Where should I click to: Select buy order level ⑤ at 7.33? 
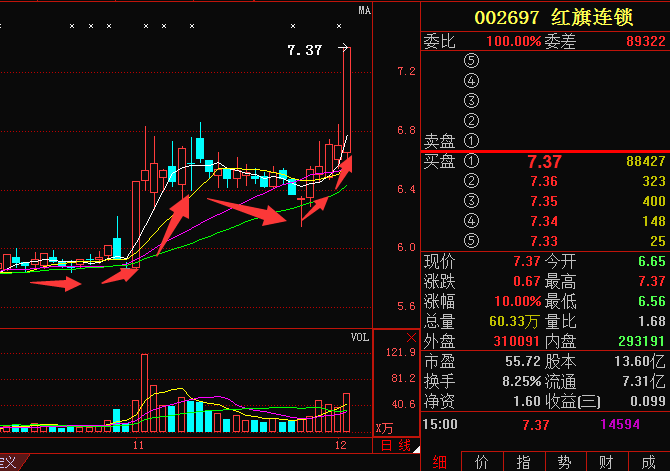pyautogui.click(x=545, y=241)
